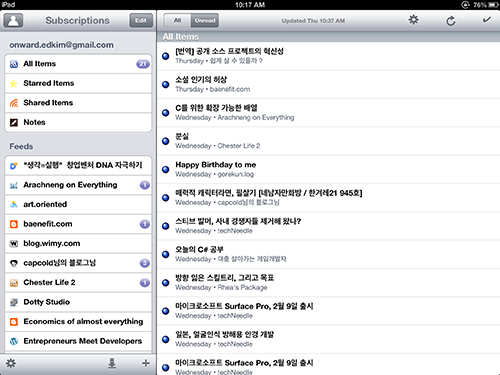This screenshot has width=500, height=375.
Task: Select the 창업벤처 DNA 자극하기 feed
Action: (78, 165)
